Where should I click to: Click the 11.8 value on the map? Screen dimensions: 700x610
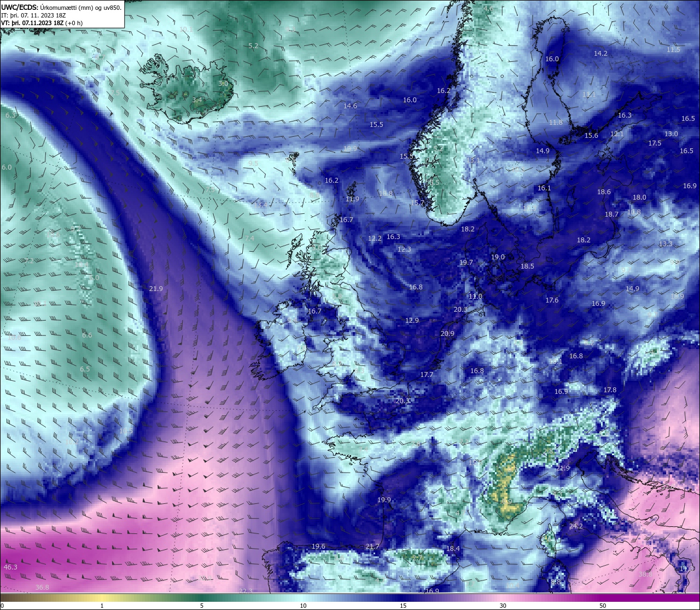tap(556, 123)
